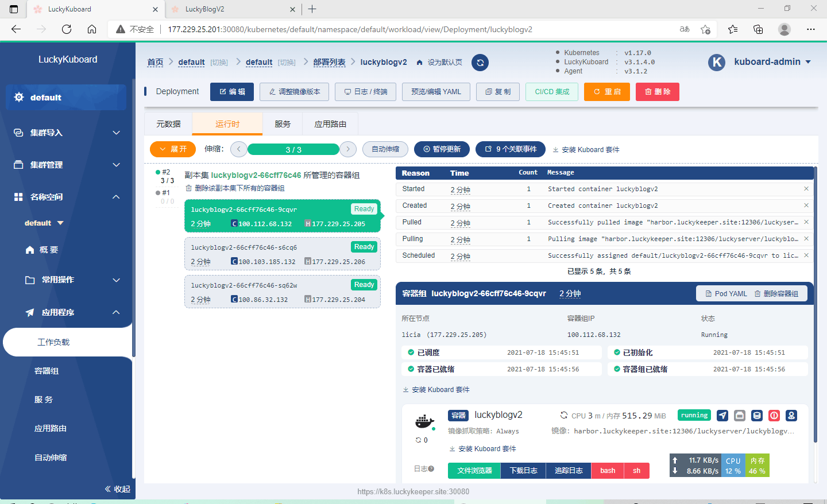Viewport: 827px width, 504px height.
Task: Collapse the sidebar with 收起
Action: tap(118, 489)
